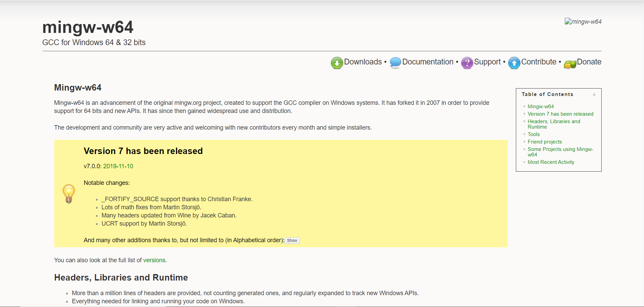Screen dimensions: 644x307
Task: Click the Mingw-w64 section heading
Action: coord(78,88)
